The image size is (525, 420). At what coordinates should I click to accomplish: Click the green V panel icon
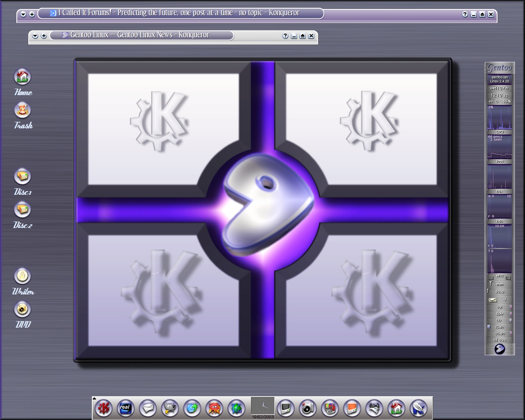click(236, 408)
